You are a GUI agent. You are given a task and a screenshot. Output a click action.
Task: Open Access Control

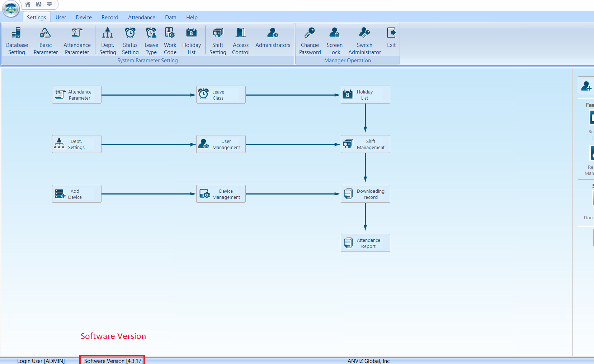pos(240,40)
